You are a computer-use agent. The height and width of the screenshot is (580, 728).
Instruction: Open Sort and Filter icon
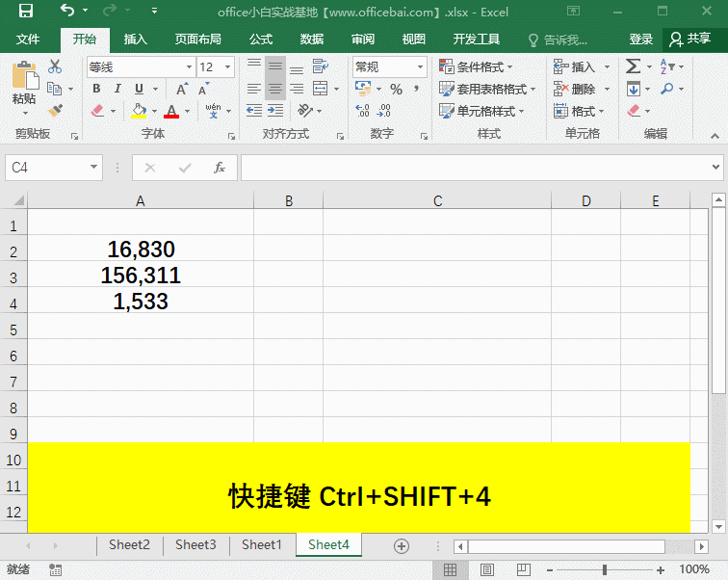[x=666, y=66]
